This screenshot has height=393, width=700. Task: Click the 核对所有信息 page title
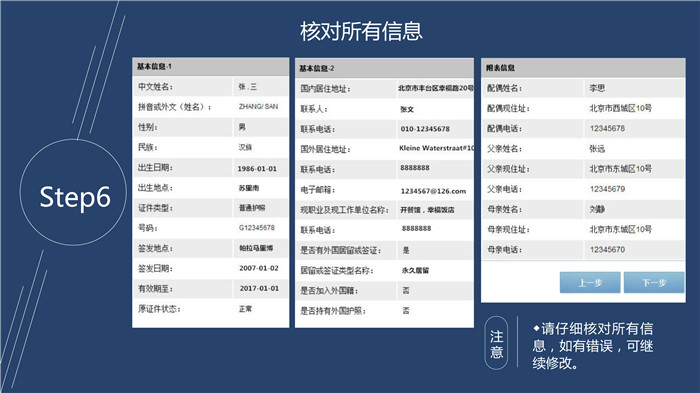pyautogui.click(x=361, y=31)
